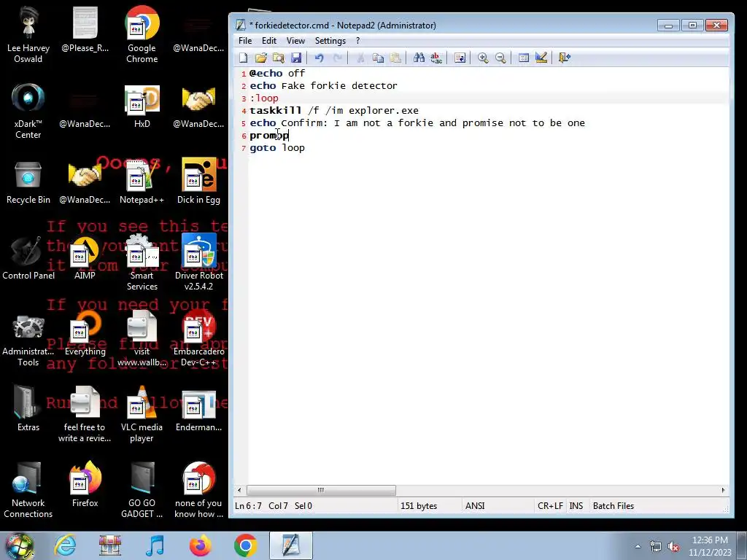This screenshot has width=747, height=560.
Task: Select the Smart Services desktop icon
Action: click(142, 262)
